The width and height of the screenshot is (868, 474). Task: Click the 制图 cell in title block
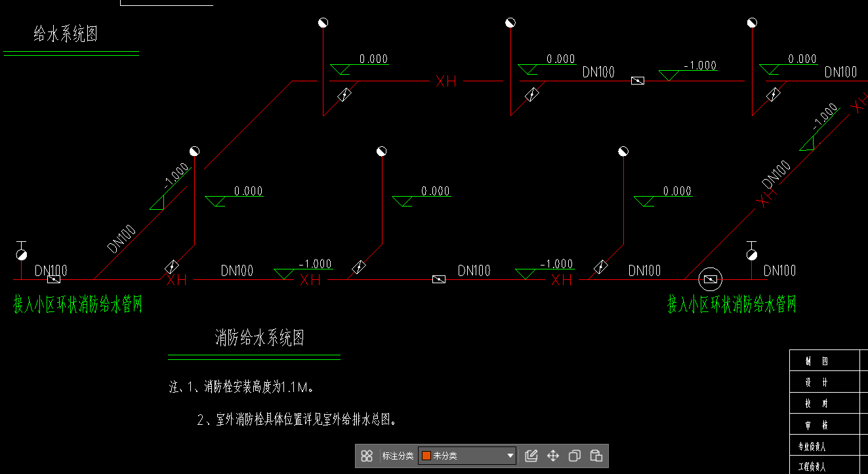(x=824, y=361)
